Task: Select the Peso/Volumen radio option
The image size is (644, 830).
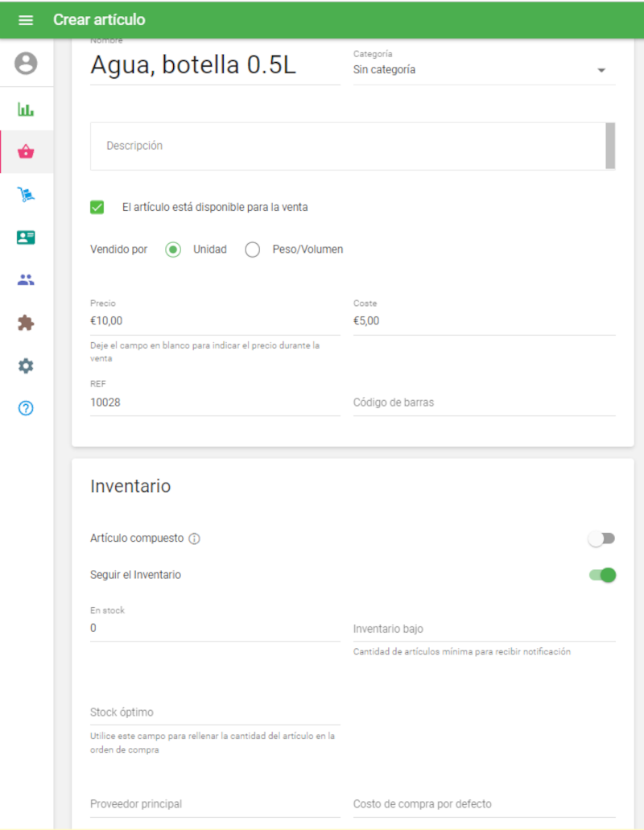Action: [253, 250]
